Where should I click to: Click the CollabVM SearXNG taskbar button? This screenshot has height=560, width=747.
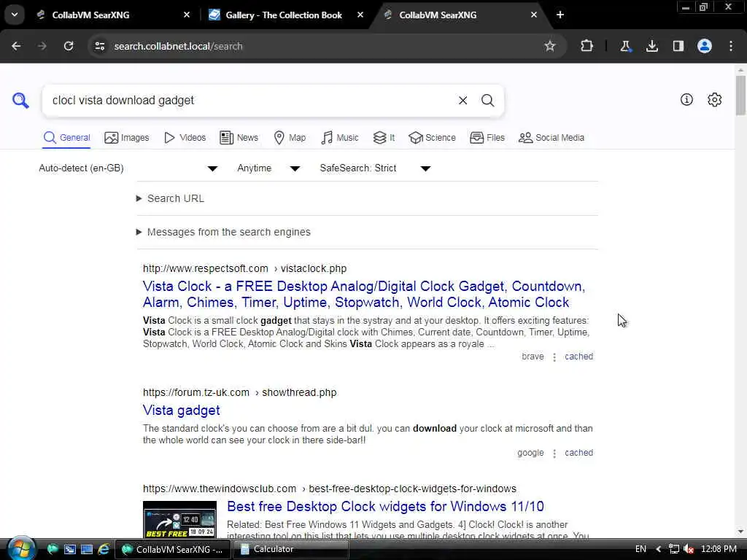[173, 549]
